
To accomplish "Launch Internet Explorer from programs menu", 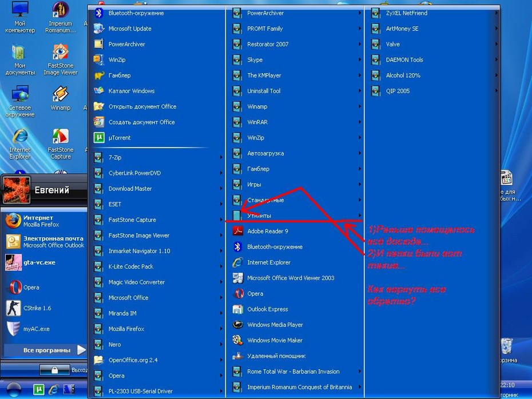I will (295, 263).
